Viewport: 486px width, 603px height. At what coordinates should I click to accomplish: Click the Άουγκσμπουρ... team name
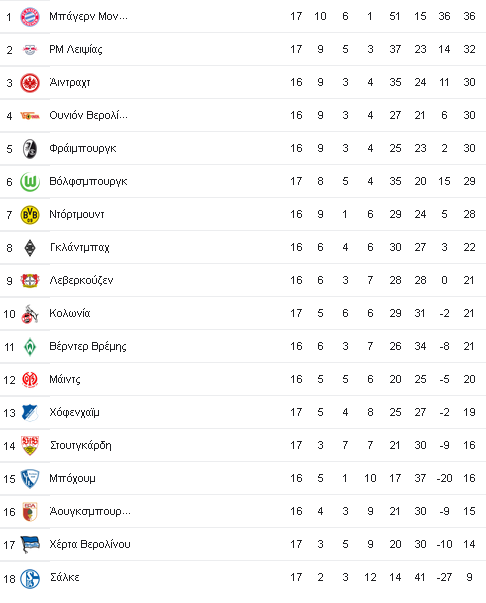click(90, 511)
